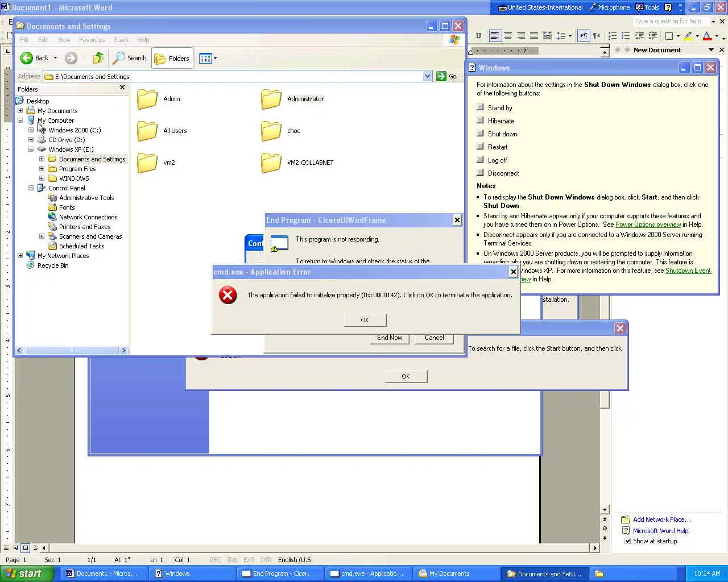Click the Restart box in Windows help
Image resolution: width=728 pixels, height=582 pixels.
click(x=480, y=147)
